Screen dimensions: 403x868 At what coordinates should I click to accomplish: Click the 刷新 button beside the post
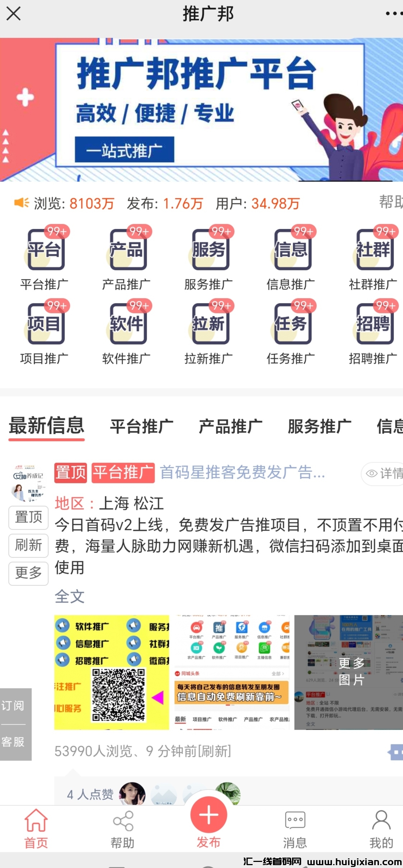coord(28,545)
